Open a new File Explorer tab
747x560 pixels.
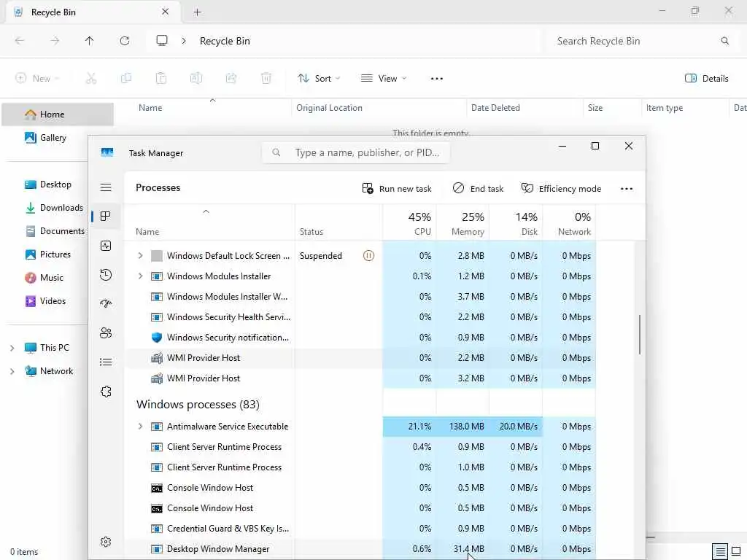(x=197, y=12)
